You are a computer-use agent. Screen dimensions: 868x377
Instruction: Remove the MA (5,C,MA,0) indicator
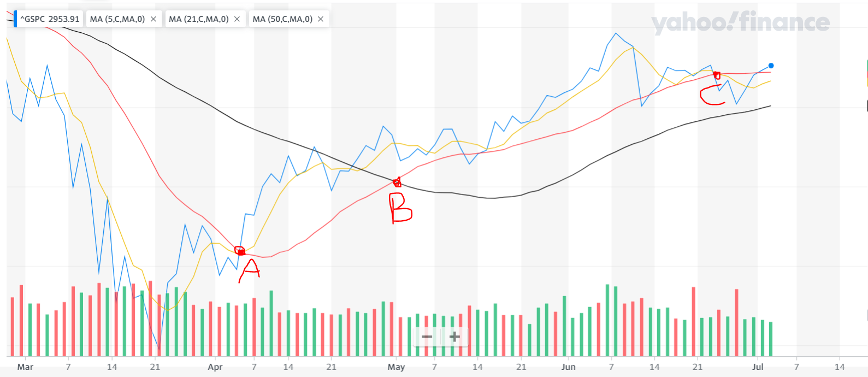tap(153, 19)
